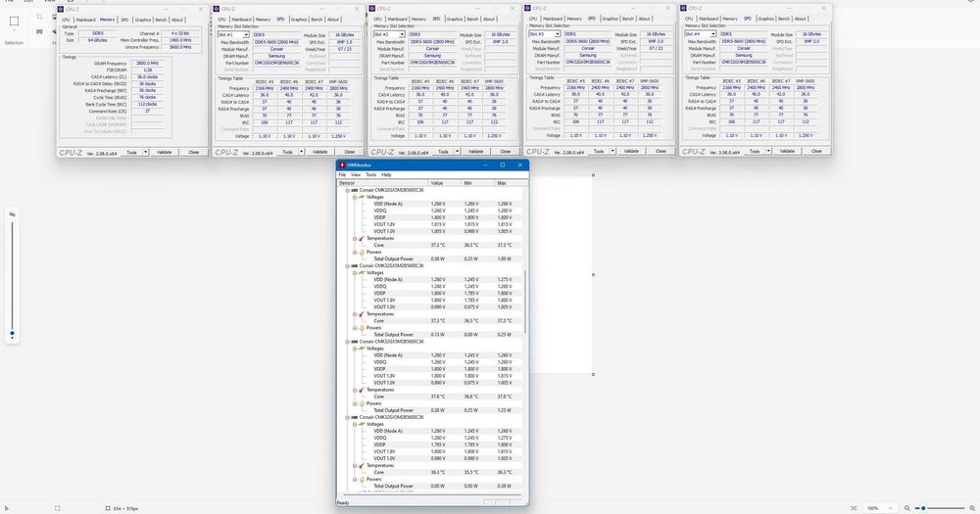Click Validate in the CPU-Z Slot #3 window
980x514 pixels.
631,151
